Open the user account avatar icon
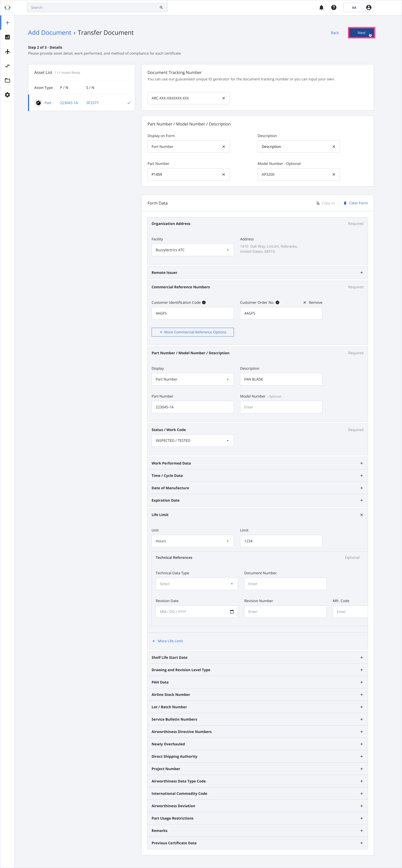The image size is (402, 868). pos(369,7)
